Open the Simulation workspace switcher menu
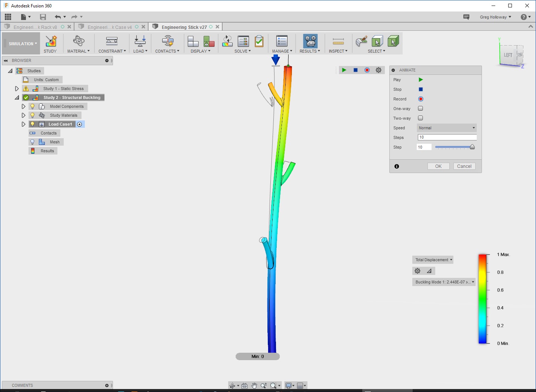The width and height of the screenshot is (536, 392). (21, 43)
